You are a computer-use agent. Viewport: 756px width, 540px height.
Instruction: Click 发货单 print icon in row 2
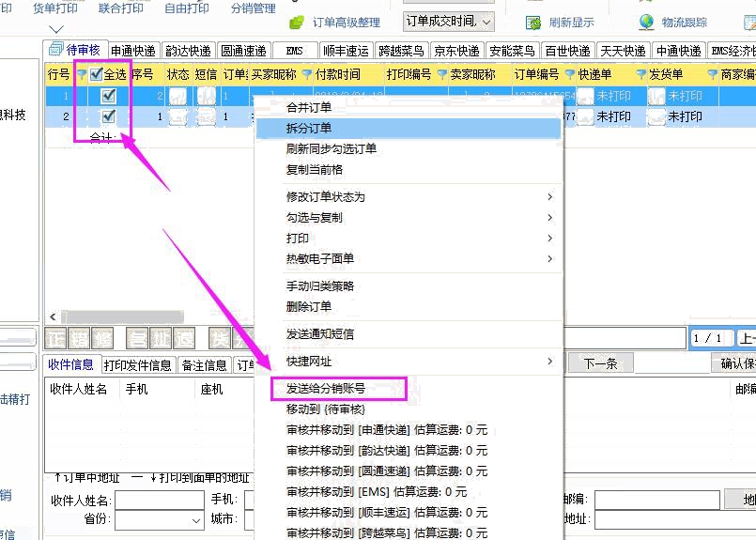[x=656, y=116]
